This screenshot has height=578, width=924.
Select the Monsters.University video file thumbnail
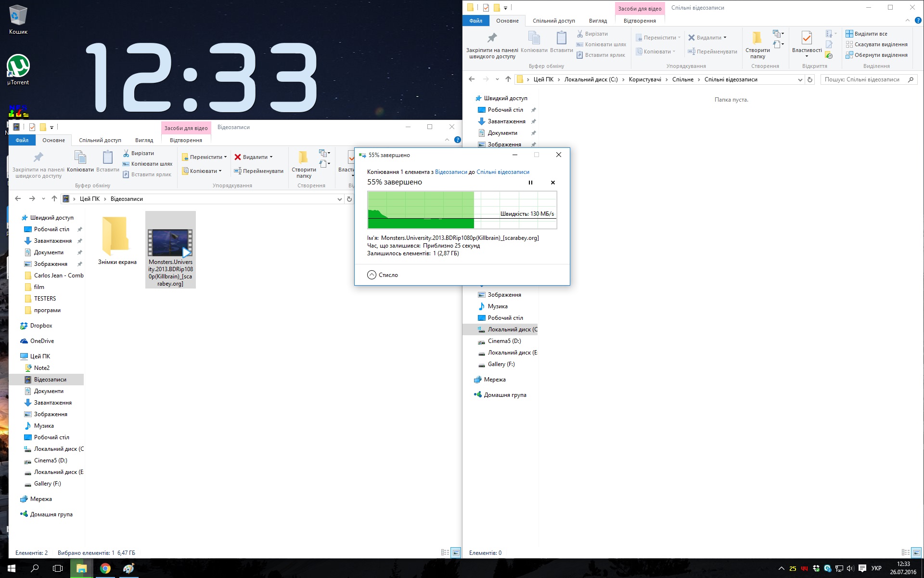coord(170,243)
